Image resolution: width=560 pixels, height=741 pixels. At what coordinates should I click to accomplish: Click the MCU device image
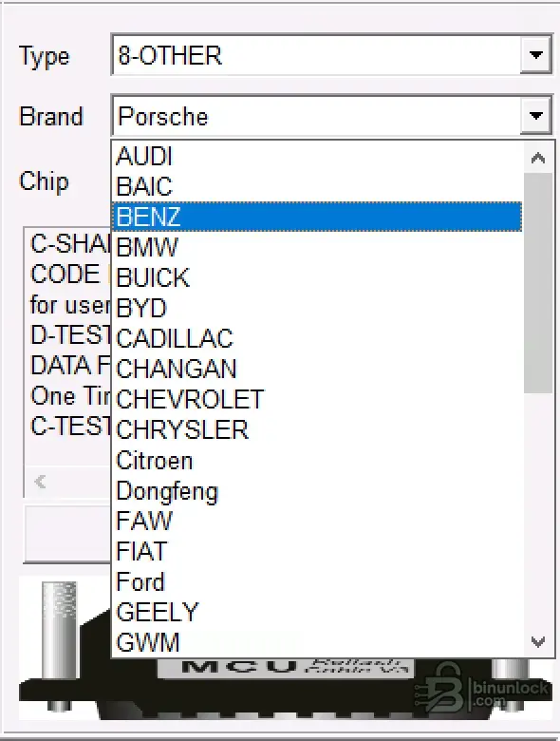[x=285, y=666]
